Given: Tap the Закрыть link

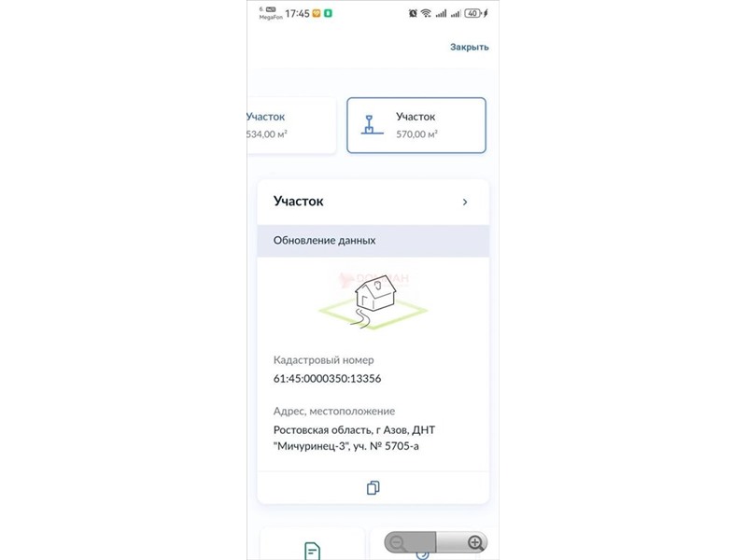Looking at the screenshot, I should tap(470, 47).
